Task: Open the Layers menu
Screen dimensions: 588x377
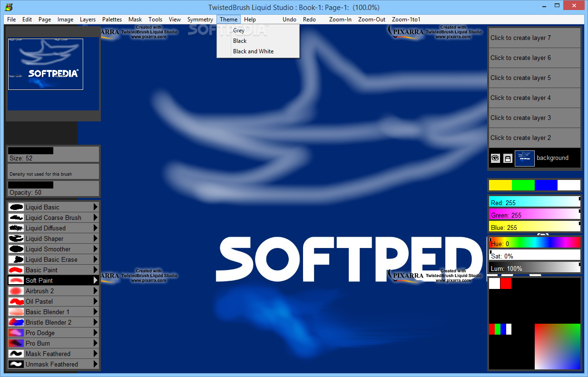Action: tap(88, 20)
